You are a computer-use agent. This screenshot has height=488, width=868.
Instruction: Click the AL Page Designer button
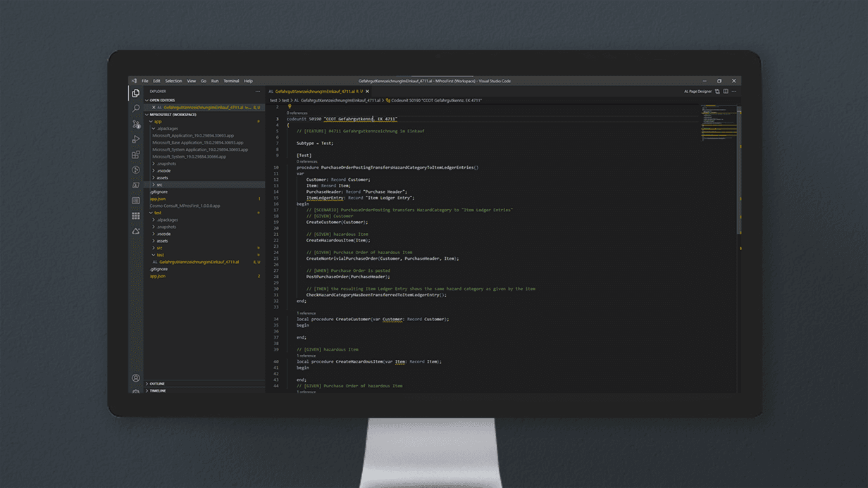[x=697, y=92]
